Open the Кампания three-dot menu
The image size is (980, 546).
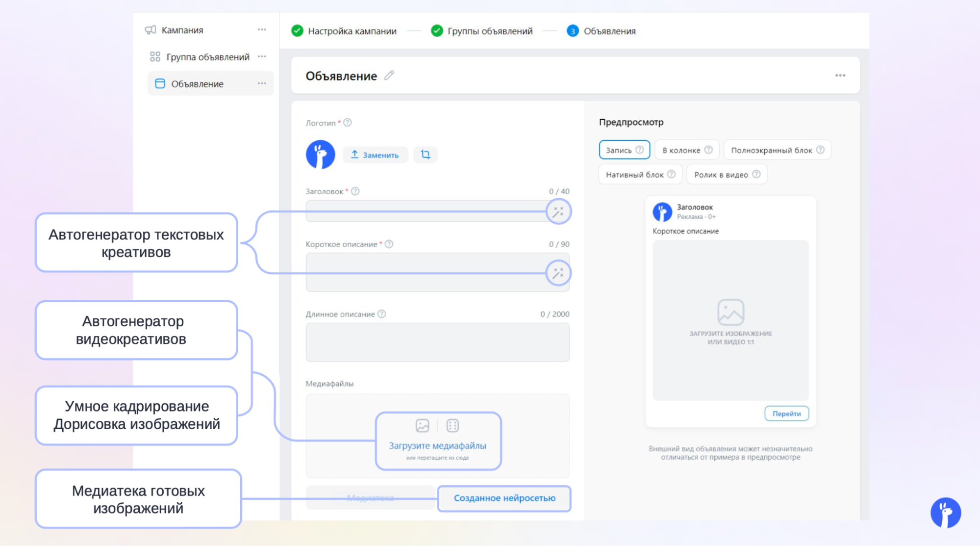(262, 30)
